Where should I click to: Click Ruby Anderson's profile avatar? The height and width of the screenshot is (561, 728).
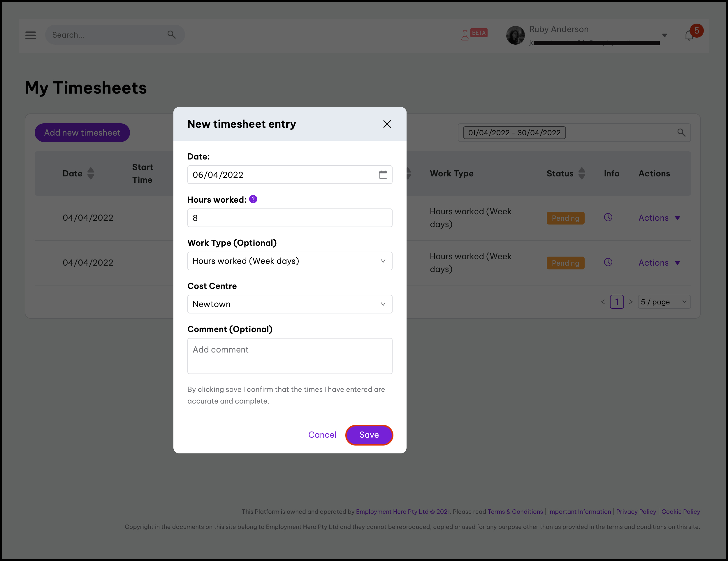515,35
